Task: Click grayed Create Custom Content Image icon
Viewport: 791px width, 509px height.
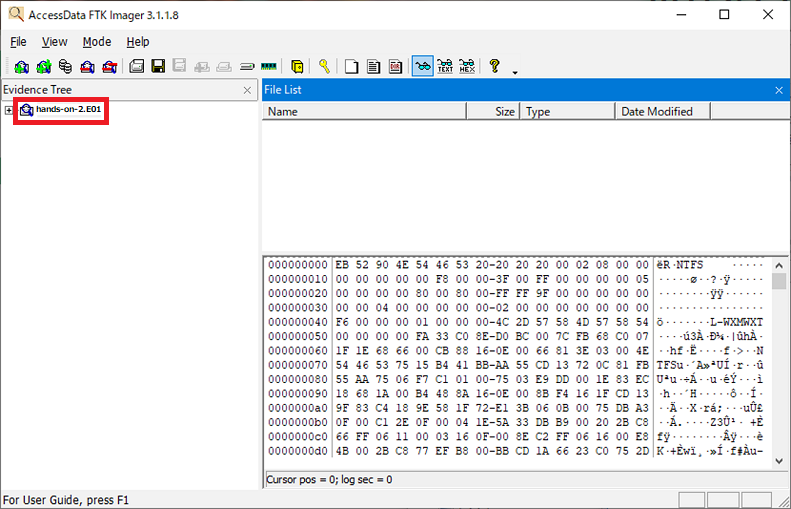Action: click(224, 67)
